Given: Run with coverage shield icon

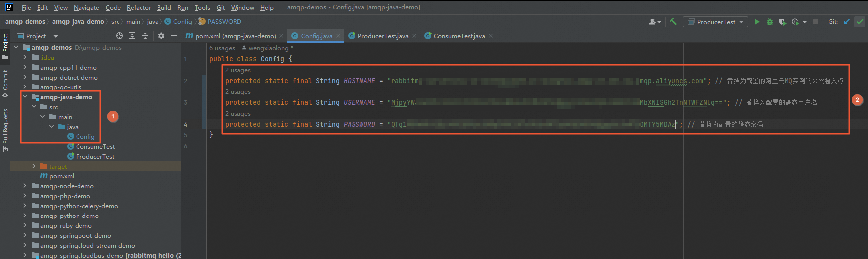Looking at the screenshot, I should pos(782,22).
